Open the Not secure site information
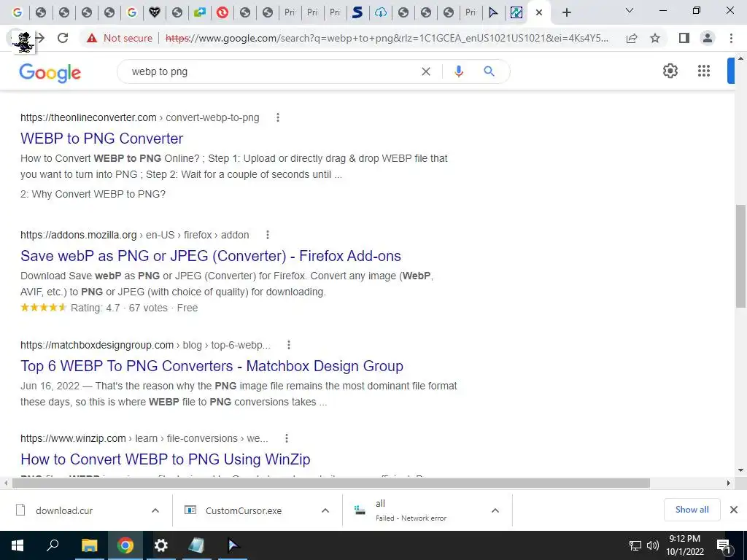747x560 pixels. 120,38
